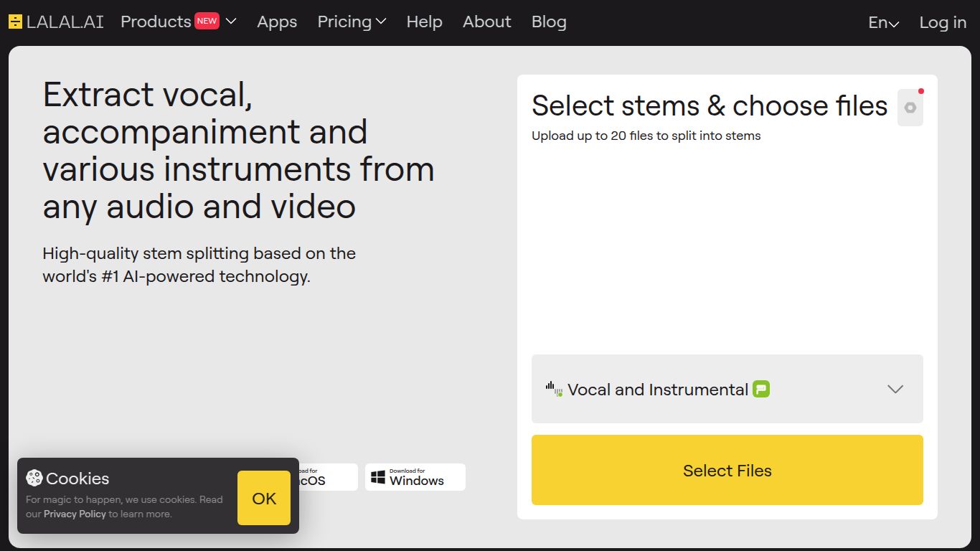Click the green badge after Instrumental
Viewport: 980px width, 551px height.
tap(761, 390)
